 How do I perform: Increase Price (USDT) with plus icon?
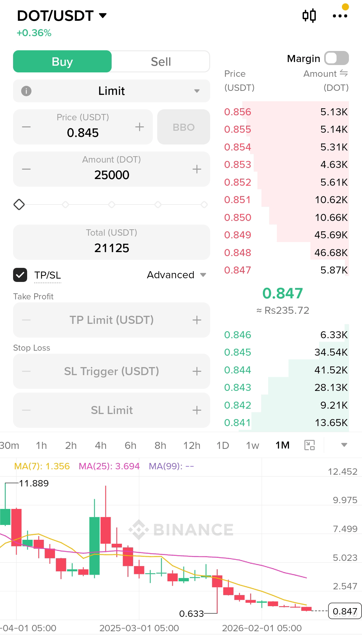139,127
